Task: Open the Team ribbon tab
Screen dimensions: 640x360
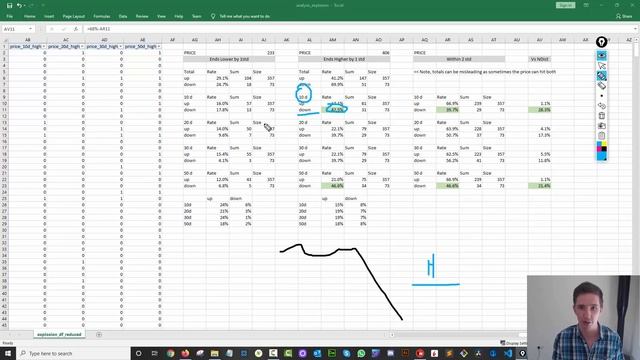Action: (196, 16)
